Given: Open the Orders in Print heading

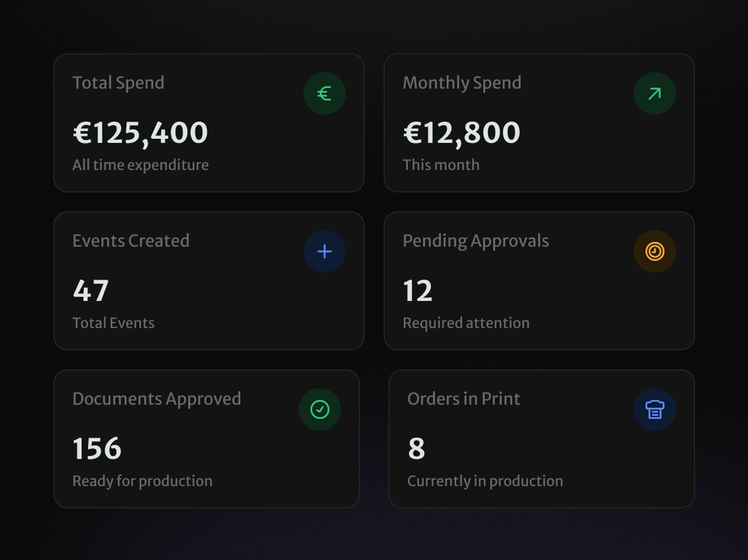Looking at the screenshot, I should click(464, 399).
